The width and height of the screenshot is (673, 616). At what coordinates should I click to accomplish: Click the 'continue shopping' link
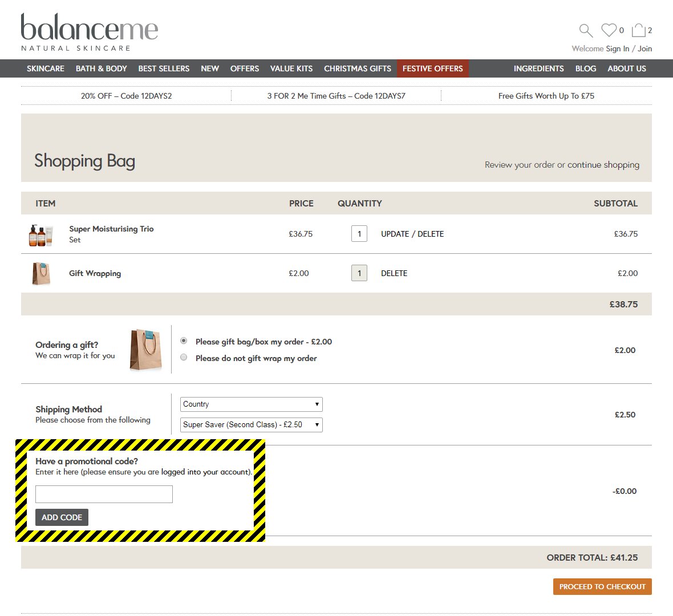(x=603, y=165)
